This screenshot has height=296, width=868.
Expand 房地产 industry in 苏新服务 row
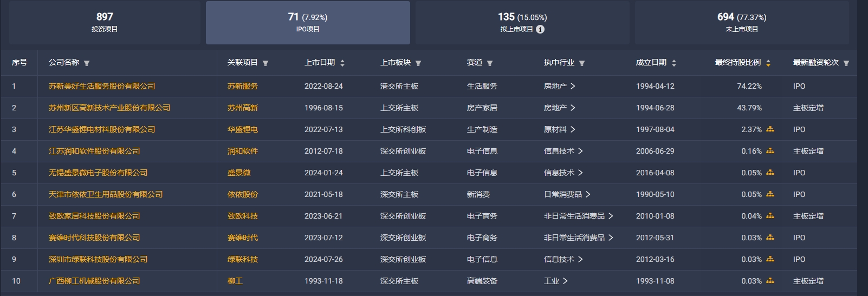[x=573, y=86]
